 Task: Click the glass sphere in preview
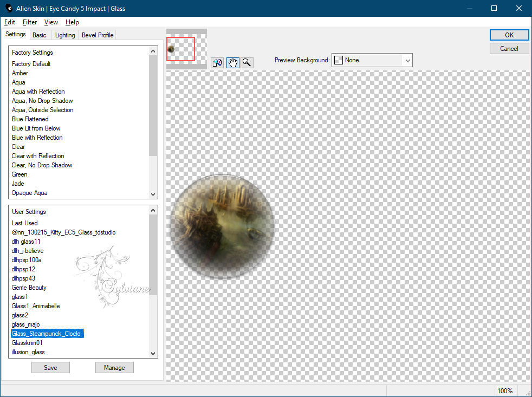tap(222, 226)
